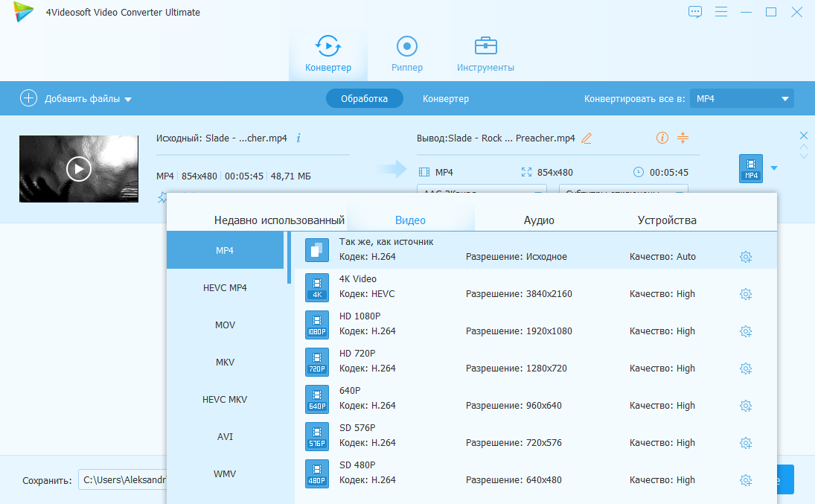Image resolution: width=815 pixels, height=504 pixels.
Task: Expand the MP4 output format button arrow
Action: click(x=774, y=168)
